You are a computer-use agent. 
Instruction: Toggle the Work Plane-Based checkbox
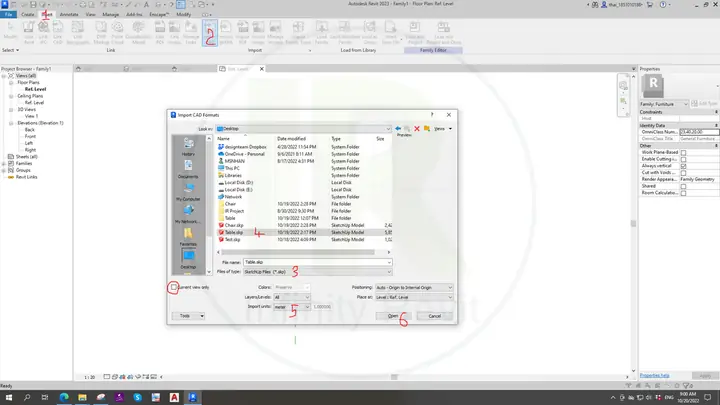[x=683, y=152]
